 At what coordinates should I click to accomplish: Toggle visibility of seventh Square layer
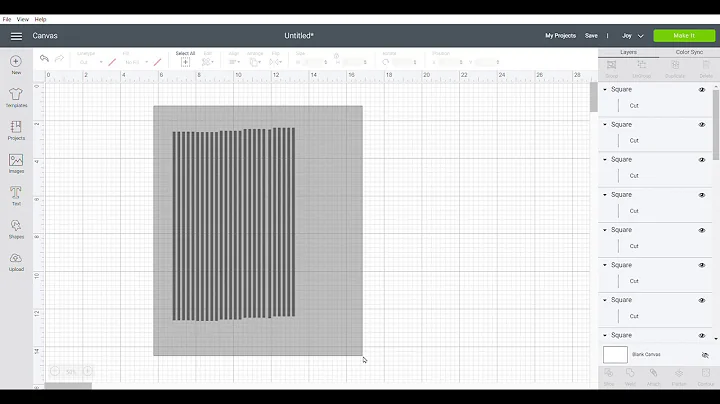point(702,300)
